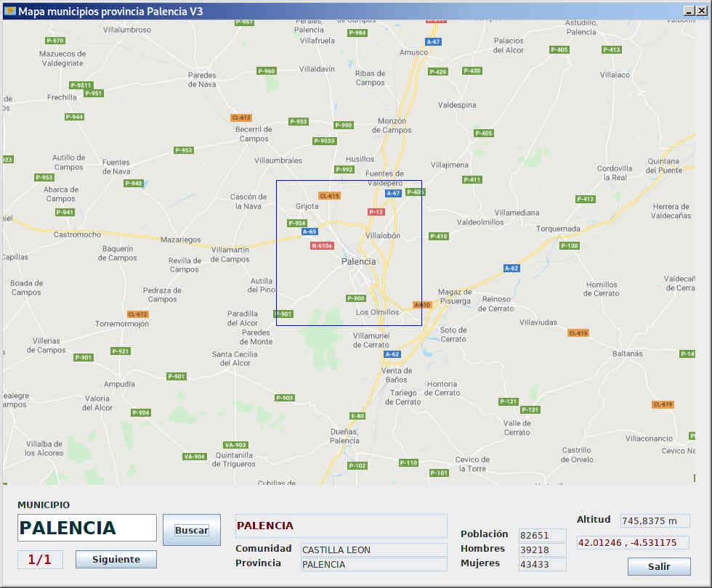Image resolution: width=712 pixels, height=588 pixels.
Task: Click the MUNICIPIO search input field
Action: click(87, 528)
